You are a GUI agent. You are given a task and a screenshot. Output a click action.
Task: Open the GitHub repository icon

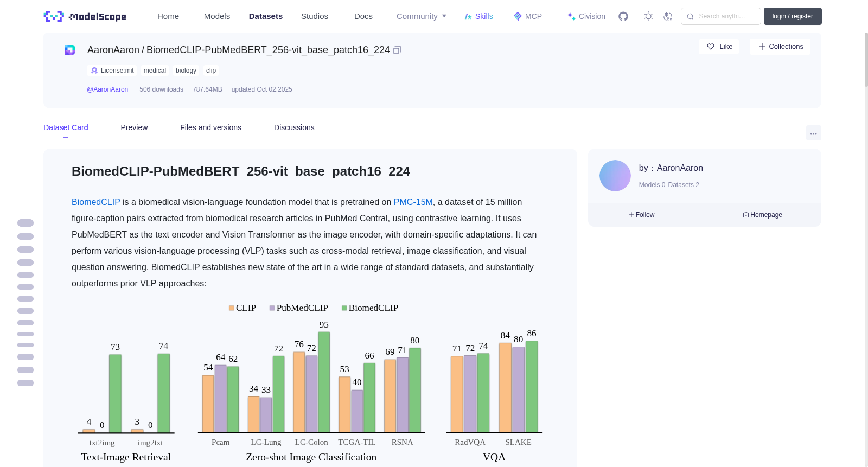tap(623, 16)
